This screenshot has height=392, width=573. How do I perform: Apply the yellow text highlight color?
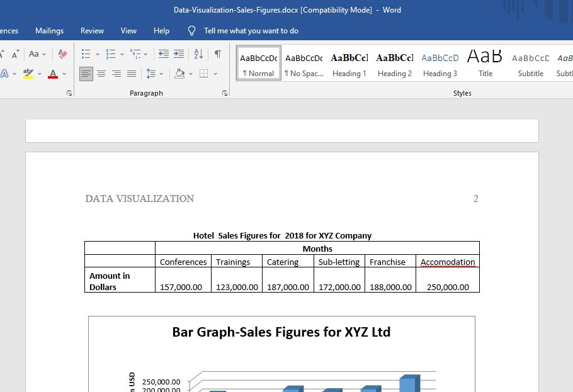tap(28, 74)
